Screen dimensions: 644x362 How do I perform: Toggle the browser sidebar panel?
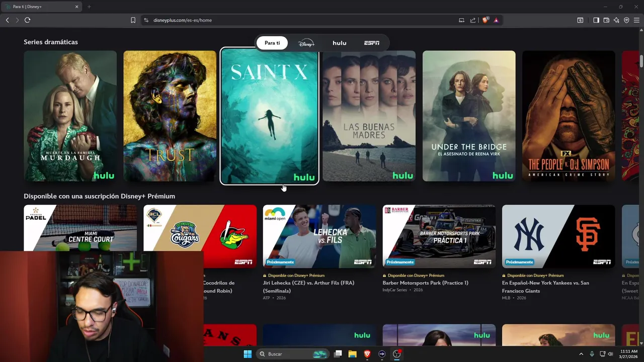click(596, 20)
